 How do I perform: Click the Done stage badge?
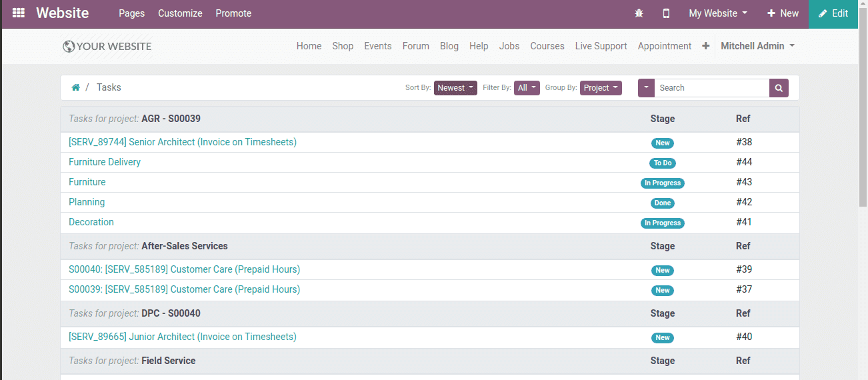(x=663, y=203)
